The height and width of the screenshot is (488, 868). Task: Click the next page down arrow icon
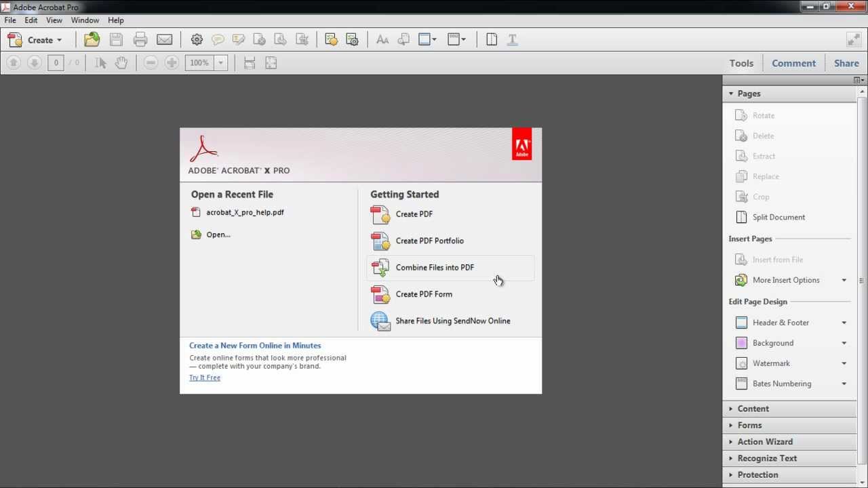click(34, 62)
